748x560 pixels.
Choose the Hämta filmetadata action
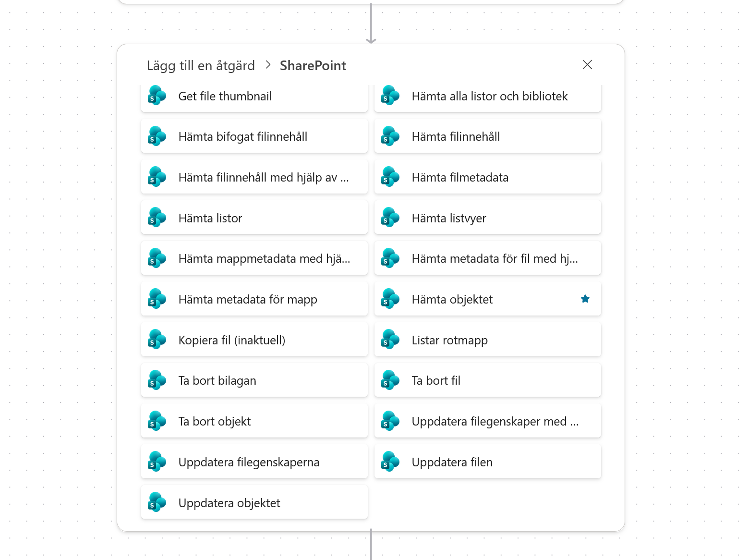click(x=488, y=177)
